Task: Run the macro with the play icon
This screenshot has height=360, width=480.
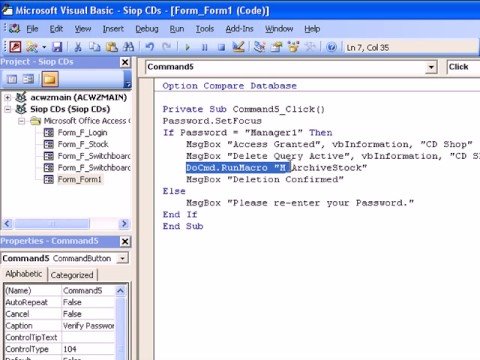Action: click(187, 47)
